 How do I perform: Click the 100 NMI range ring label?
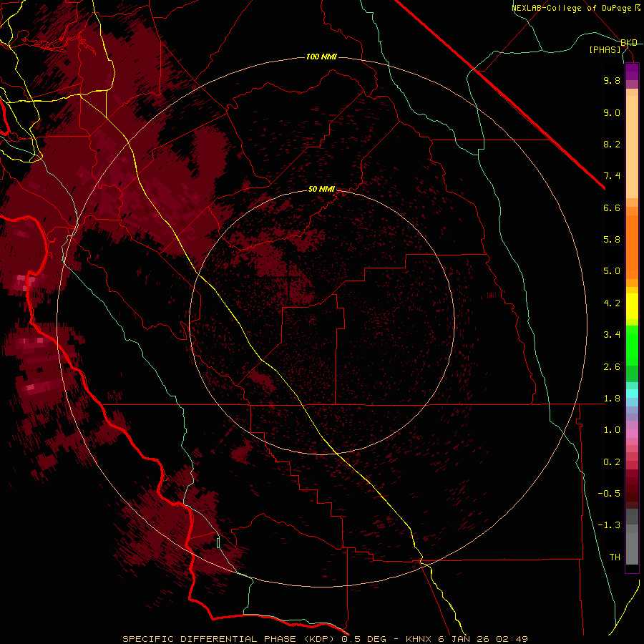point(321,57)
